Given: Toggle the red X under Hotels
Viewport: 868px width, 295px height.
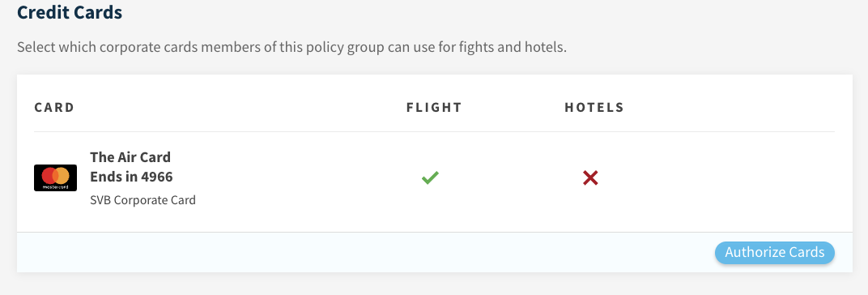Looking at the screenshot, I should pyautogui.click(x=590, y=178).
